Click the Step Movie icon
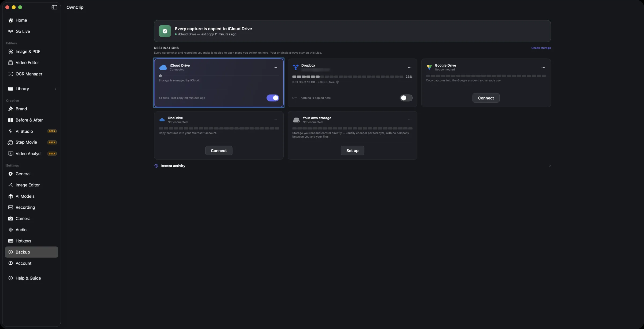 tap(10, 142)
